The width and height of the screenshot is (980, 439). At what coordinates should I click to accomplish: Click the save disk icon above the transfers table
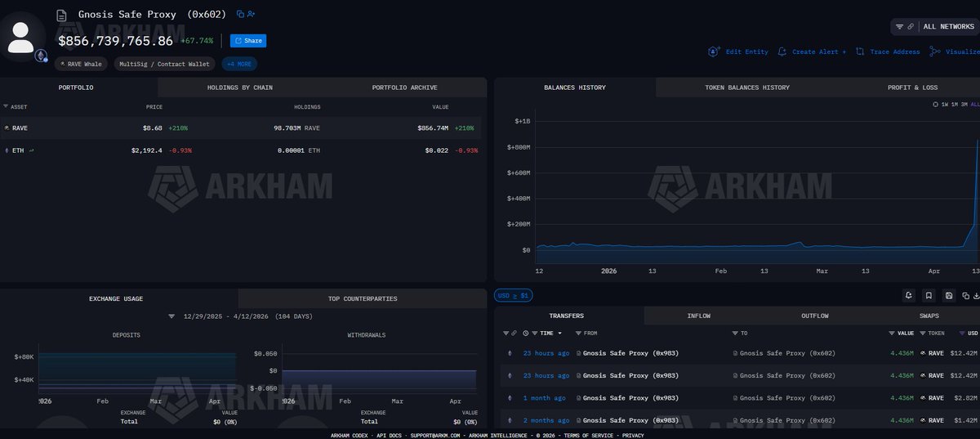point(948,295)
